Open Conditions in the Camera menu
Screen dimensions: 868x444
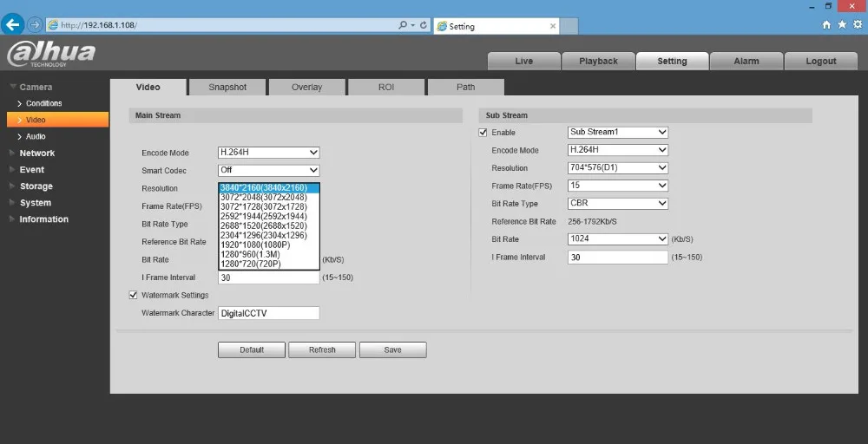click(x=43, y=103)
